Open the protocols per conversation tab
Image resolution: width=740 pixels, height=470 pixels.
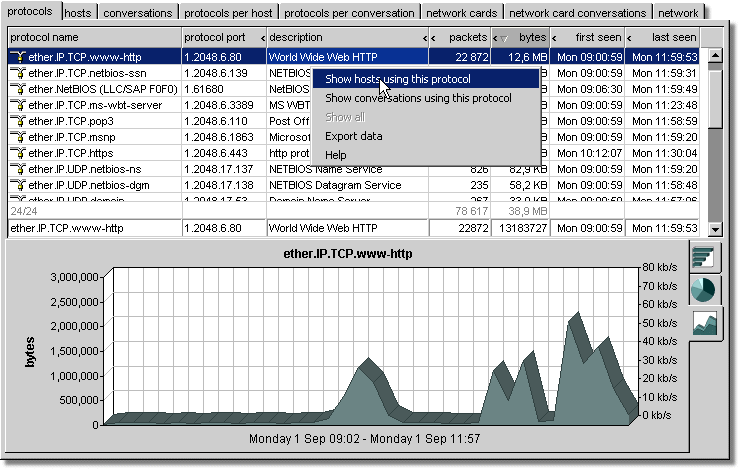click(349, 13)
